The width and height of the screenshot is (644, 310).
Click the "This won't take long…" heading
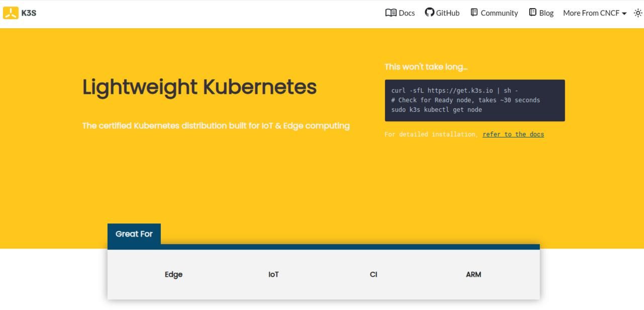click(x=426, y=67)
